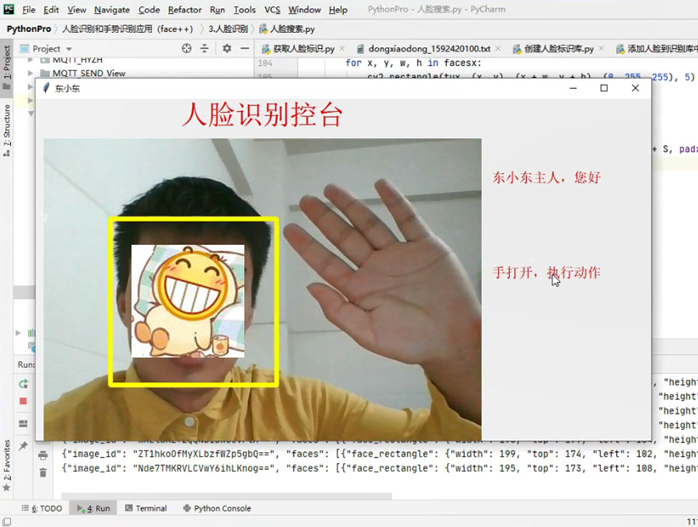Click the restore layout icon in Run panel

(23, 423)
